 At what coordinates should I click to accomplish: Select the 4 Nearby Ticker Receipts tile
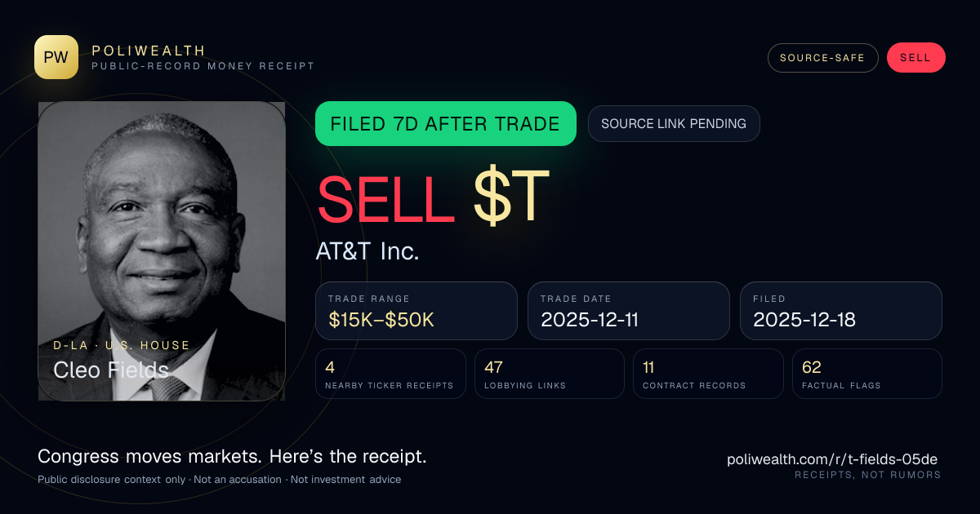click(x=391, y=374)
